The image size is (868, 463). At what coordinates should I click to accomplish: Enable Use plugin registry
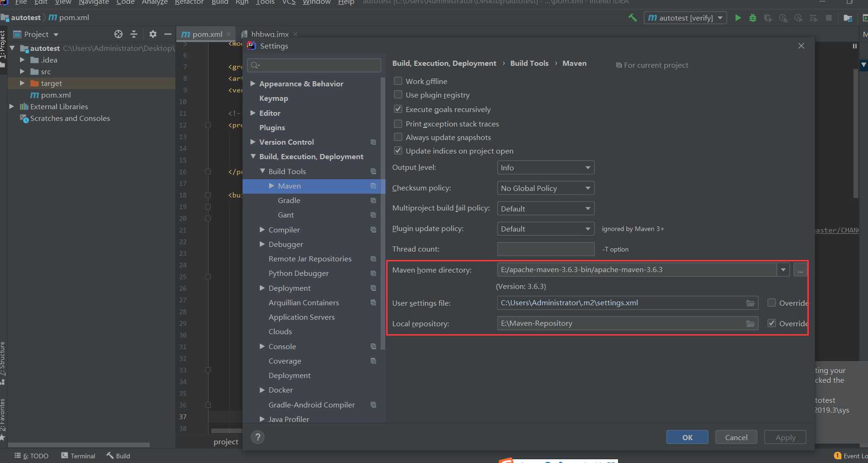tap(398, 94)
